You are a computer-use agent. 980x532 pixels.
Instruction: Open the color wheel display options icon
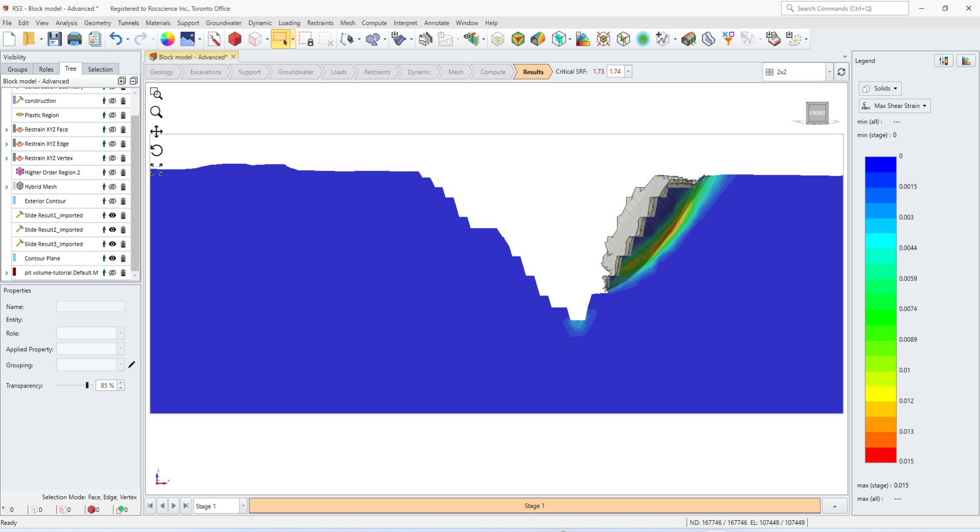[167, 39]
